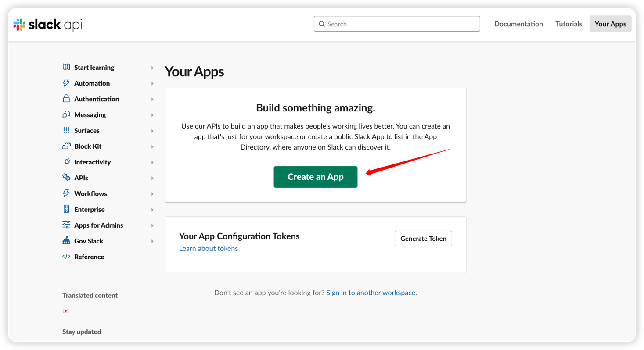Screen dimensions: 644x350
Task: Expand the Start learning section arrow
Action: coord(152,68)
